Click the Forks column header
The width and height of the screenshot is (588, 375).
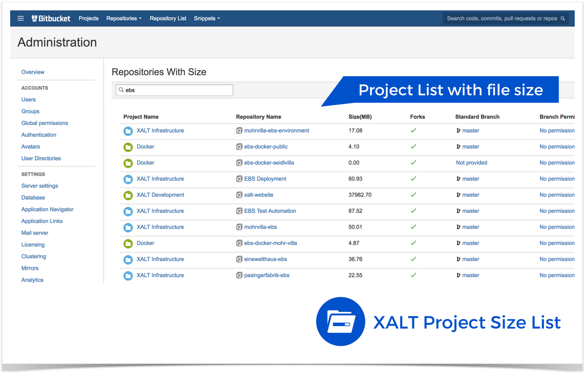point(418,117)
